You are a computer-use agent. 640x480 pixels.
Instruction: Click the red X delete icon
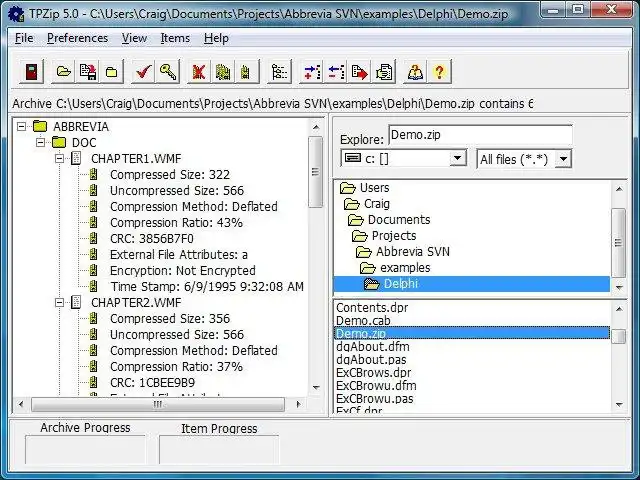pyautogui.click(x=199, y=72)
